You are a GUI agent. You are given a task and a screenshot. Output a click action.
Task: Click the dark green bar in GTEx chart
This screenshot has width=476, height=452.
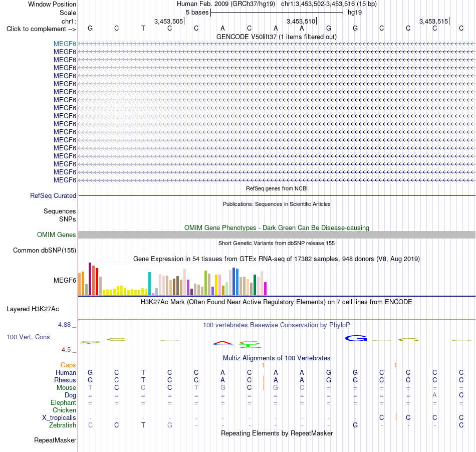pos(255,285)
